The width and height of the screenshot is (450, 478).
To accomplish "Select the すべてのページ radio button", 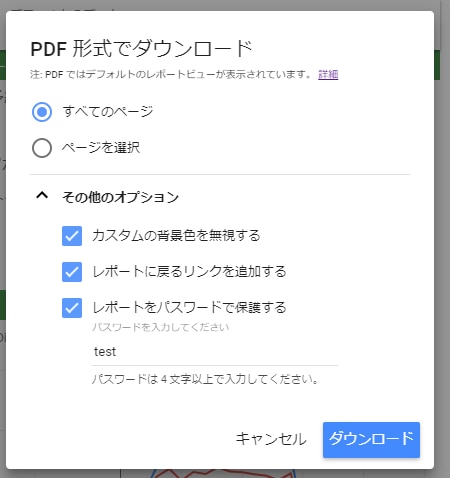I will coord(42,112).
